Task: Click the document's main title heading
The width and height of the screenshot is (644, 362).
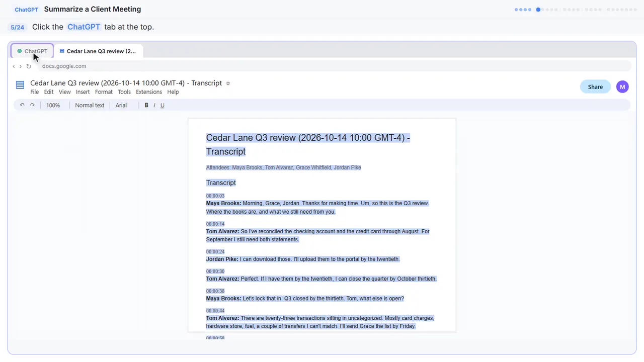Action: click(x=308, y=145)
